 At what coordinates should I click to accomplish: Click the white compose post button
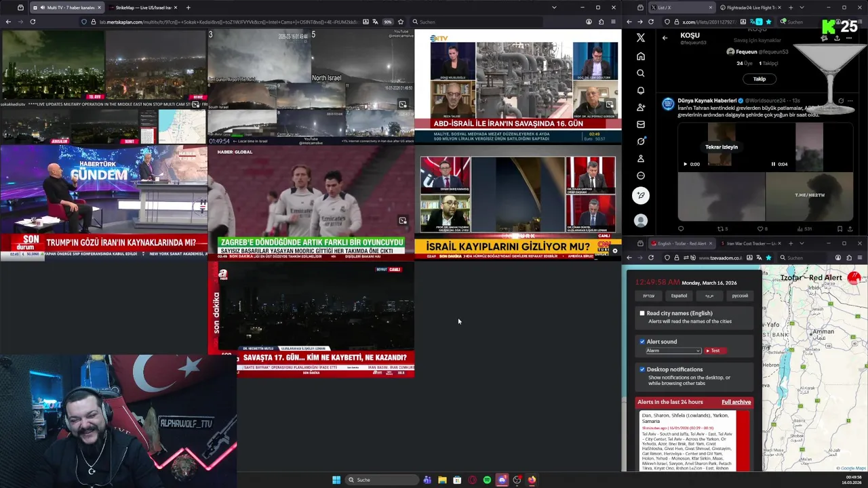tap(641, 195)
